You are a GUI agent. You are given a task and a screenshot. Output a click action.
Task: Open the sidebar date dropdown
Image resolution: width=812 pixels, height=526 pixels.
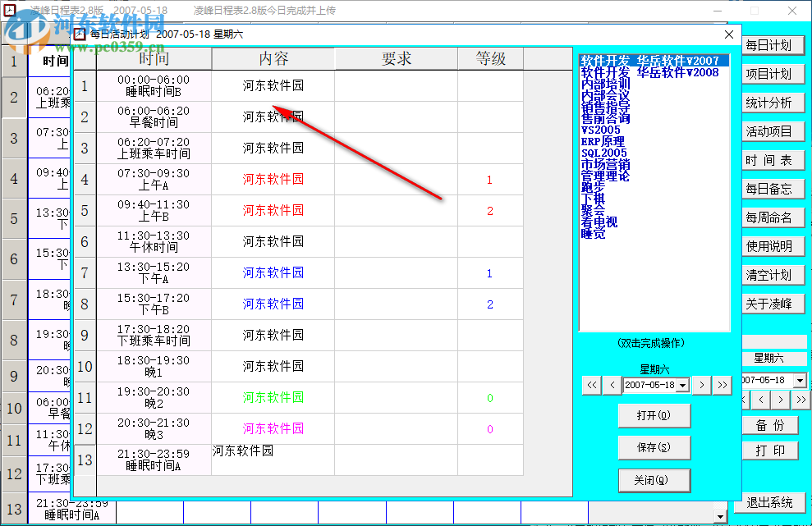coord(801,381)
